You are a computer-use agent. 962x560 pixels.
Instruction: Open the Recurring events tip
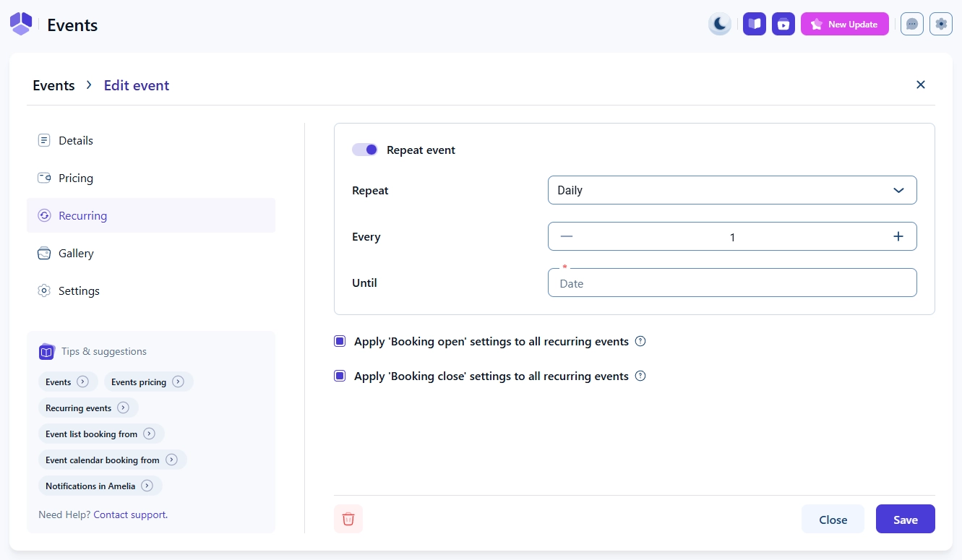tap(87, 408)
